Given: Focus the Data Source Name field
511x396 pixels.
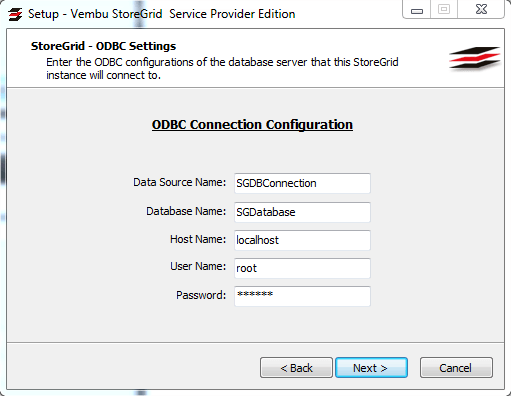Looking at the screenshot, I should click(302, 183).
